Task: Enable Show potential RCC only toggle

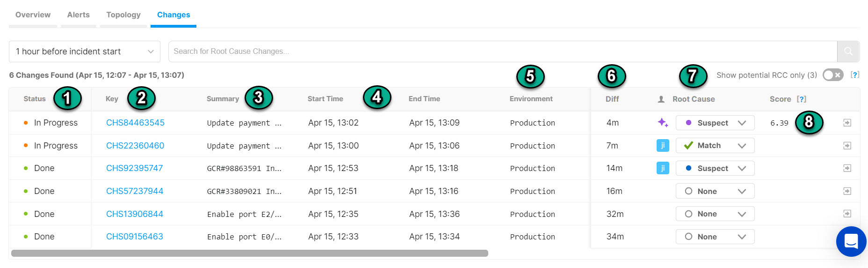Action: 832,75
